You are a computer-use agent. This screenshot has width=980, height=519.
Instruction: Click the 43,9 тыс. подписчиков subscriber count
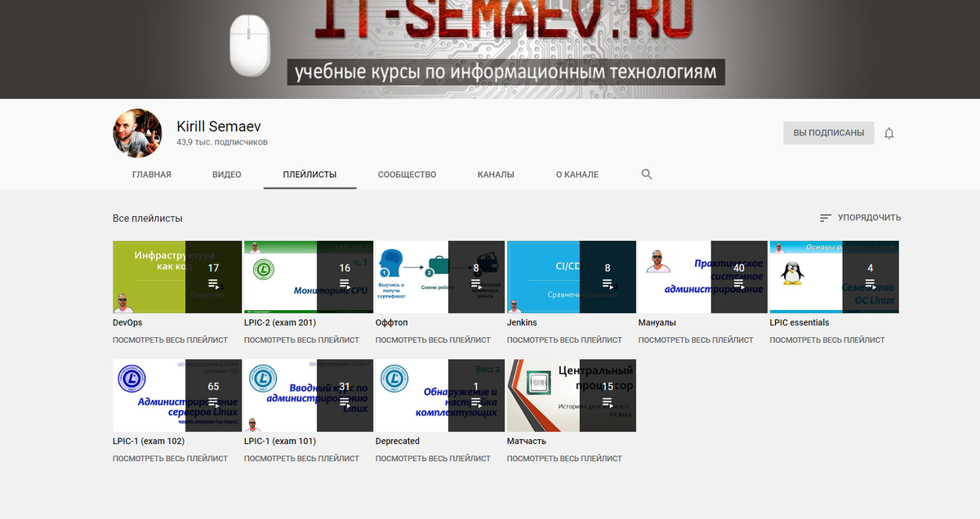pyautogui.click(x=222, y=142)
